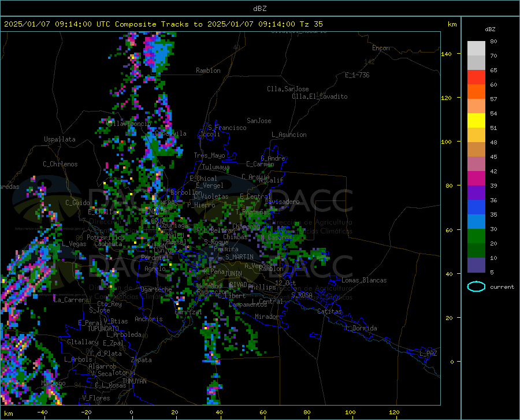
Task: Click the '-40' km horizontal axis label
Action: coord(42,412)
